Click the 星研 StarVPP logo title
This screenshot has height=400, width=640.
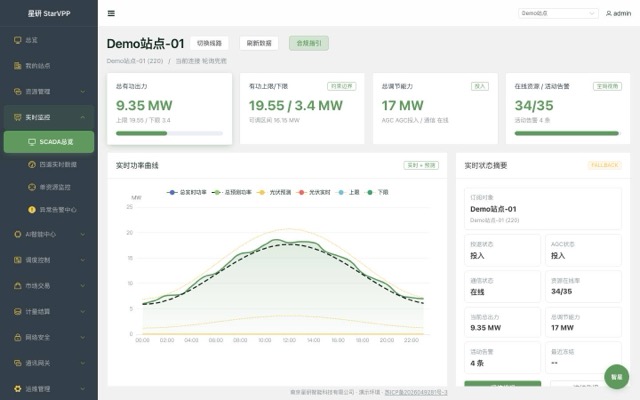coord(49,13)
